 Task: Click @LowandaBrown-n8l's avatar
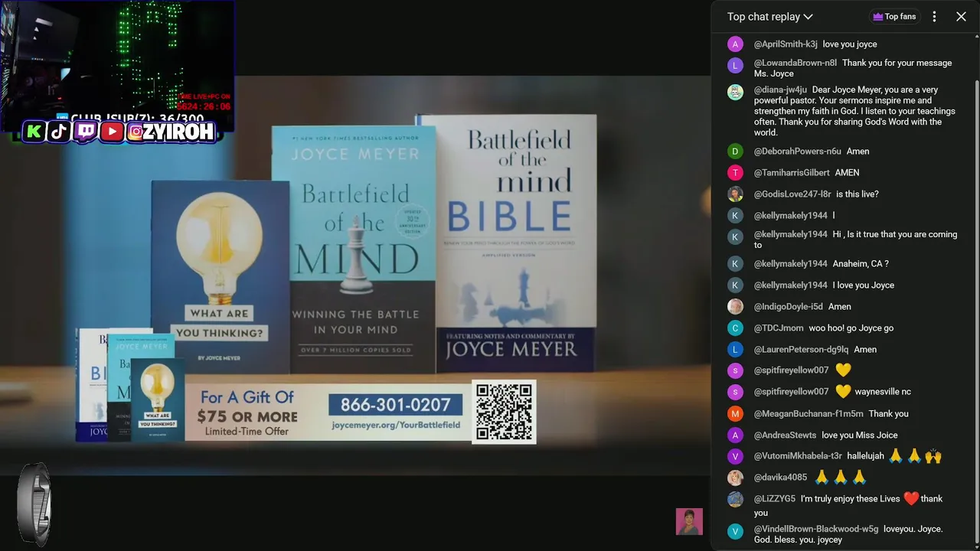[735, 66]
